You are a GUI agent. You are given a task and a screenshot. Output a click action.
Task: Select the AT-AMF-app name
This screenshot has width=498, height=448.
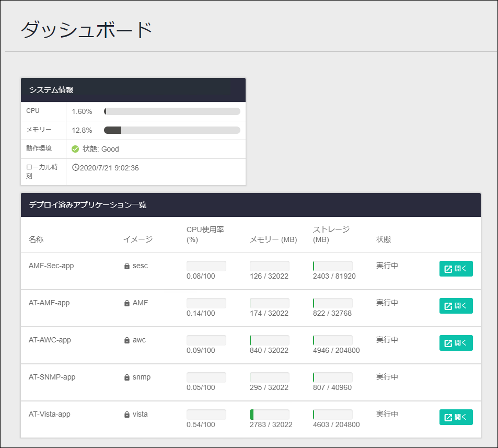pyautogui.click(x=49, y=303)
